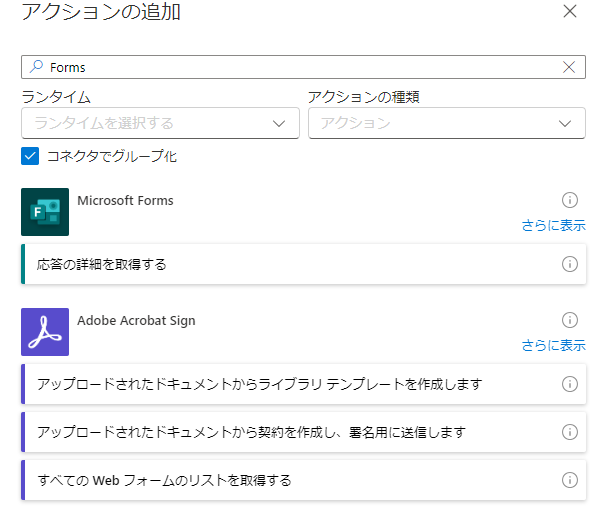Screen dimensions: 602x511
Task: Click the Microsoft Forms connector icon
Action: pyautogui.click(x=45, y=212)
